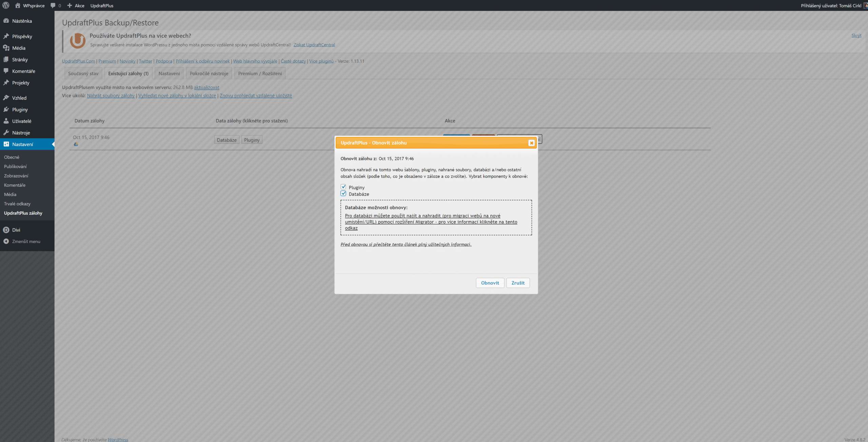Open Zobrazování settings submenu

[16, 176]
